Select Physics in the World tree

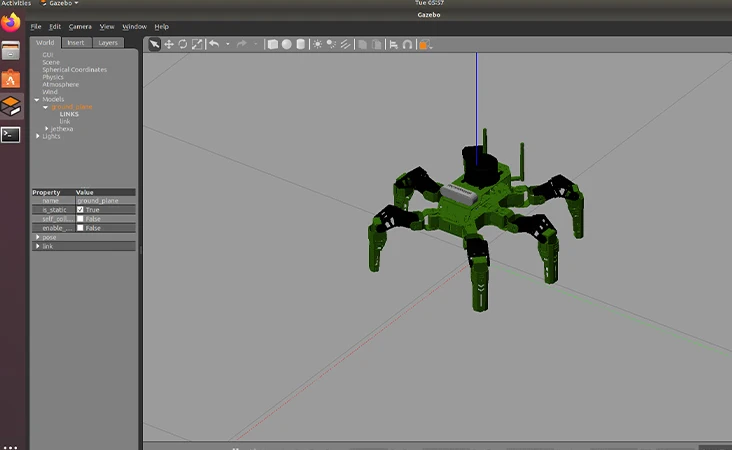(x=52, y=77)
